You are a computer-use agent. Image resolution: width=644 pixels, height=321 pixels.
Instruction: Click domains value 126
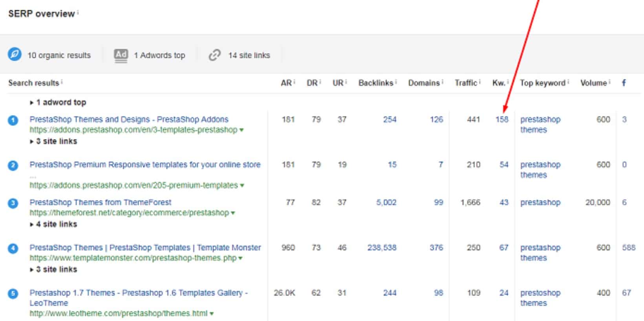click(x=436, y=120)
